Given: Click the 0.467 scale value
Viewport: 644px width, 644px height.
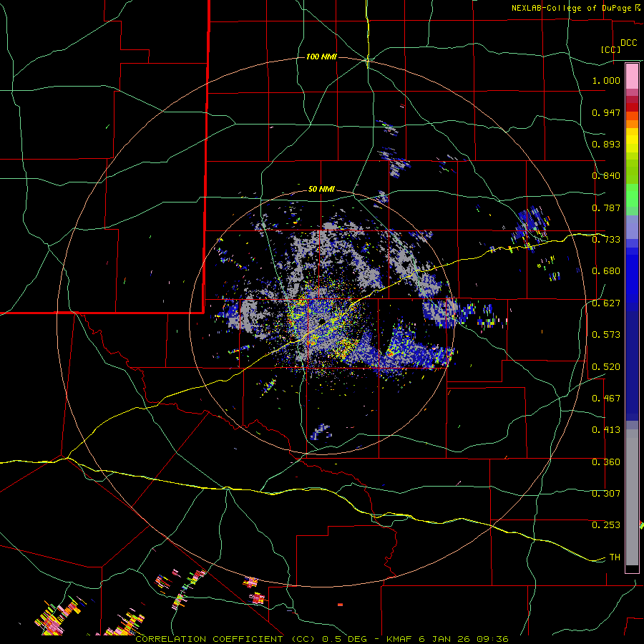Looking at the screenshot, I should point(606,399).
